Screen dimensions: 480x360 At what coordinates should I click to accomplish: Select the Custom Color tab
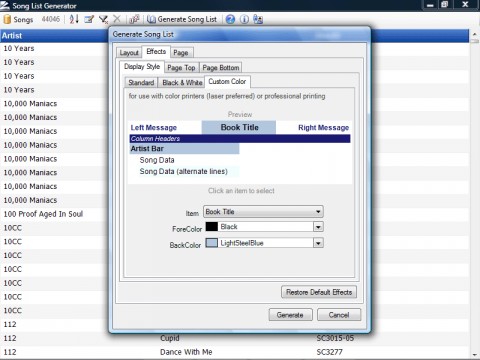click(x=227, y=82)
